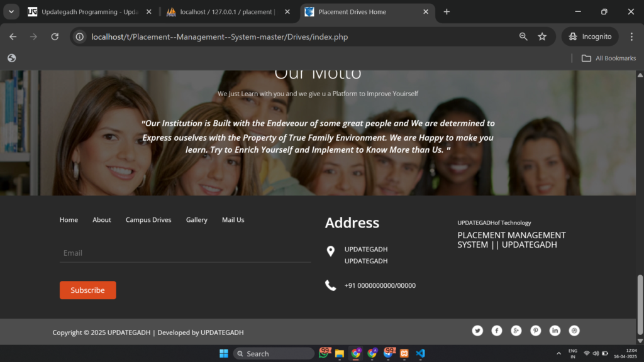Open the Pinterest social icon

(535, 330)
